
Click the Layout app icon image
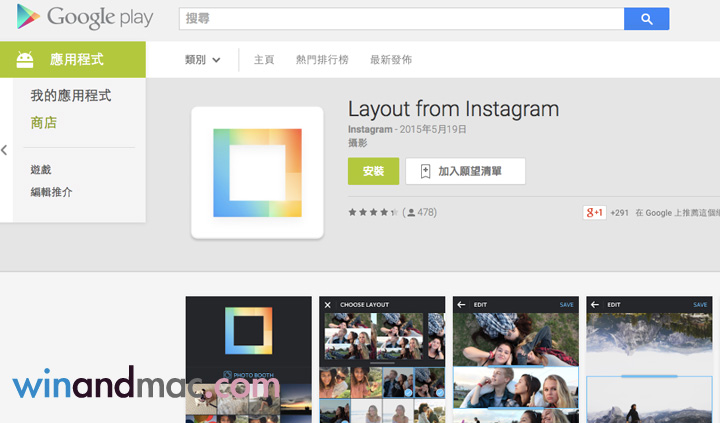coord(257,172)
